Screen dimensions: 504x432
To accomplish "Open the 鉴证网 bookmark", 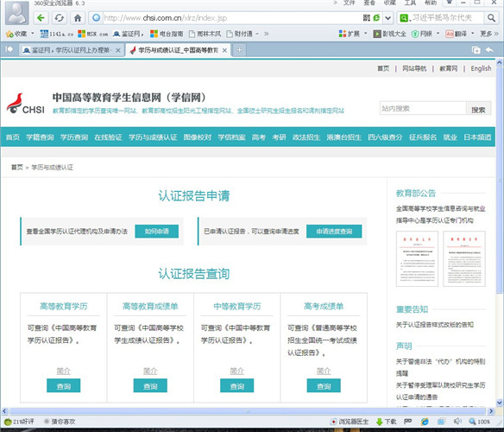I will click(x=128, y=34).
